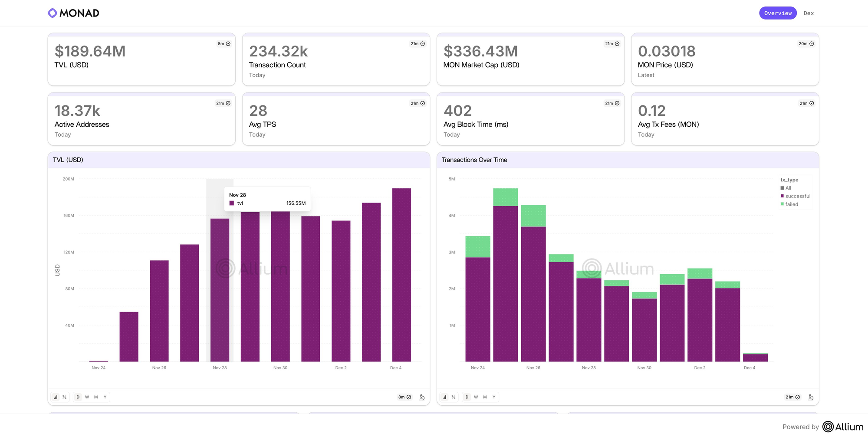The width and height of the screenshot is (868, 437).
Task: Select daily (D) granularity on Transactions chart
Action: coord(467,397)
